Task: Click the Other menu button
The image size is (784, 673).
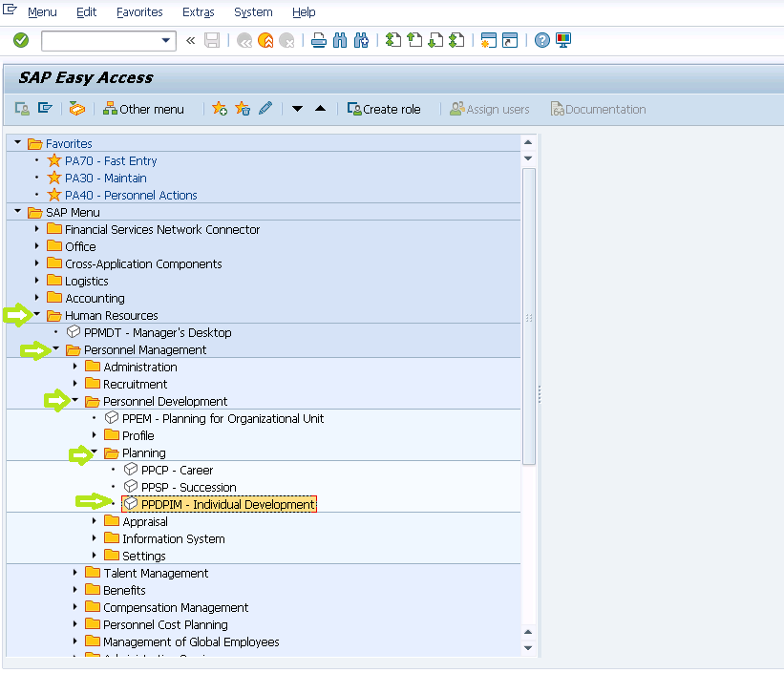Action: click(143, 109)
